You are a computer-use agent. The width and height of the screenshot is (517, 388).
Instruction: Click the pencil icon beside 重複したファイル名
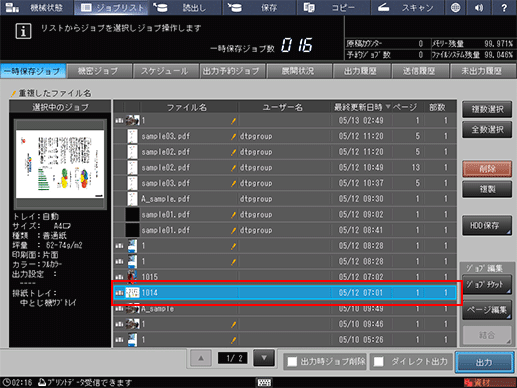14,93
